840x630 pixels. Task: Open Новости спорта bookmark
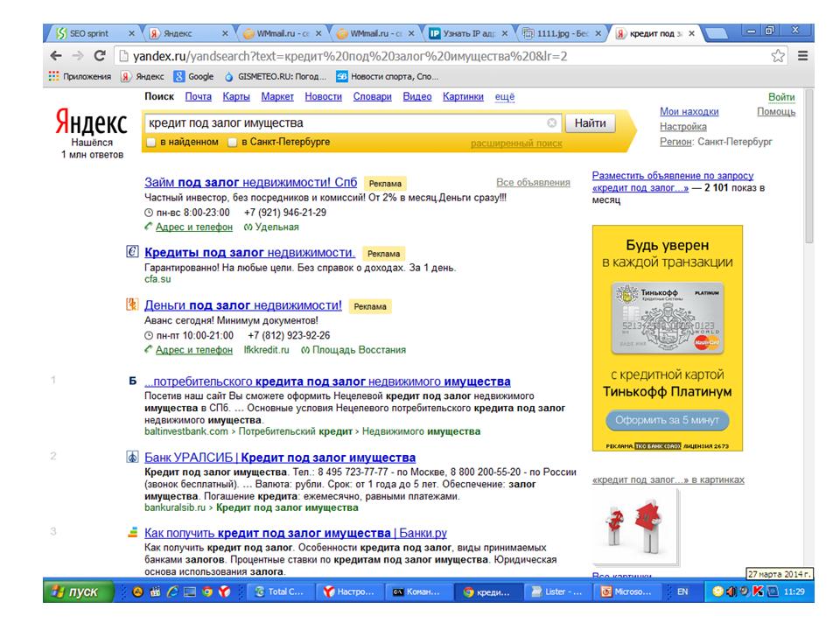388,77
